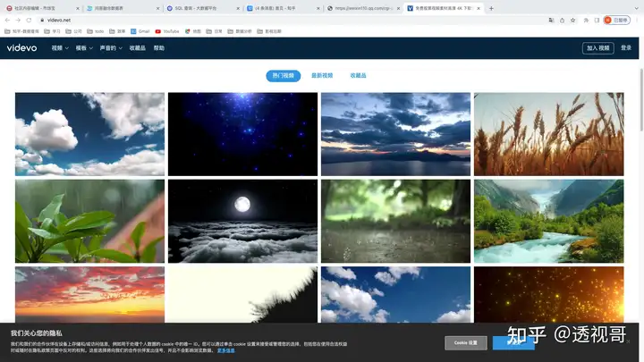Click the lock icon beside videvo.net
Screen dimensions: 644x362
42,20
